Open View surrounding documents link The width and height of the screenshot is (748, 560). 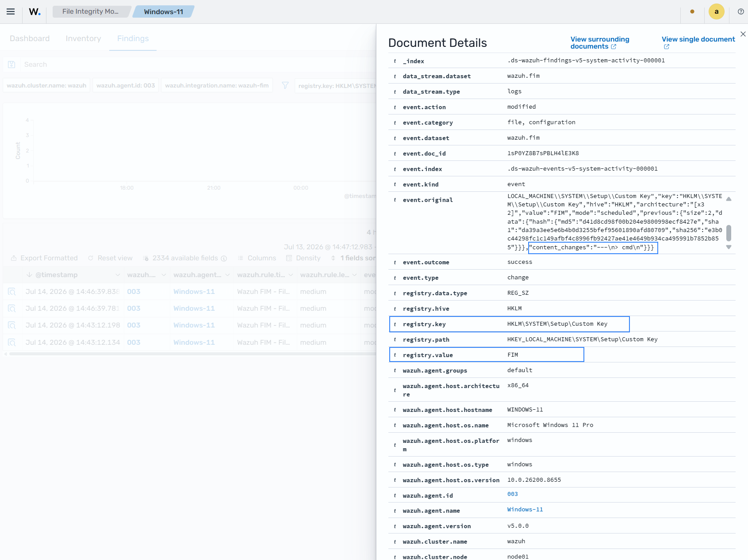click(x=600, y=43)
